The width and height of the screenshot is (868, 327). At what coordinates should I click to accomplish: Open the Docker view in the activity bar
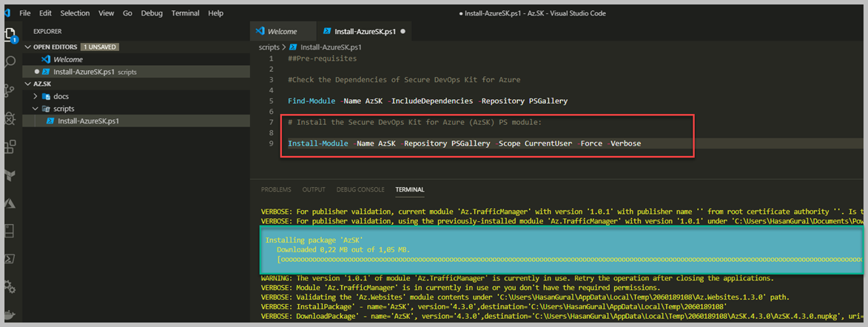click(10, 315)
